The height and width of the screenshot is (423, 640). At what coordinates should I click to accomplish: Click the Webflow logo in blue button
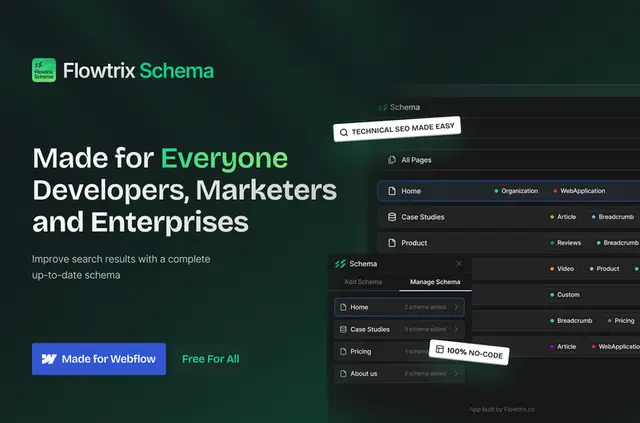49,359
